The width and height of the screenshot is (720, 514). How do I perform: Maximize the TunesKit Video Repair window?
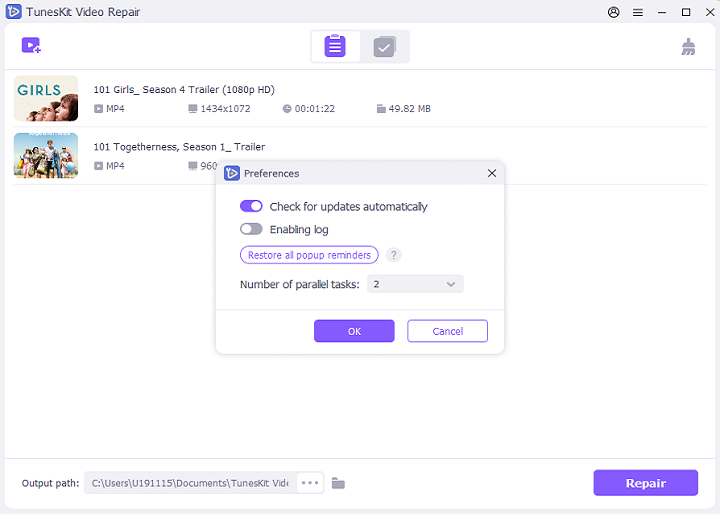click(x=686, y=12)
